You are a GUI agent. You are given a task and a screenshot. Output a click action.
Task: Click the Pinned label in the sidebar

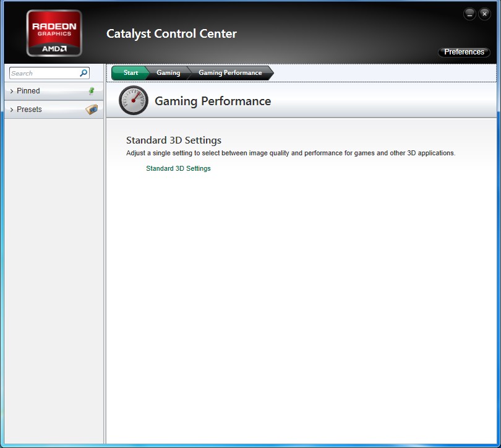(28, 91)
